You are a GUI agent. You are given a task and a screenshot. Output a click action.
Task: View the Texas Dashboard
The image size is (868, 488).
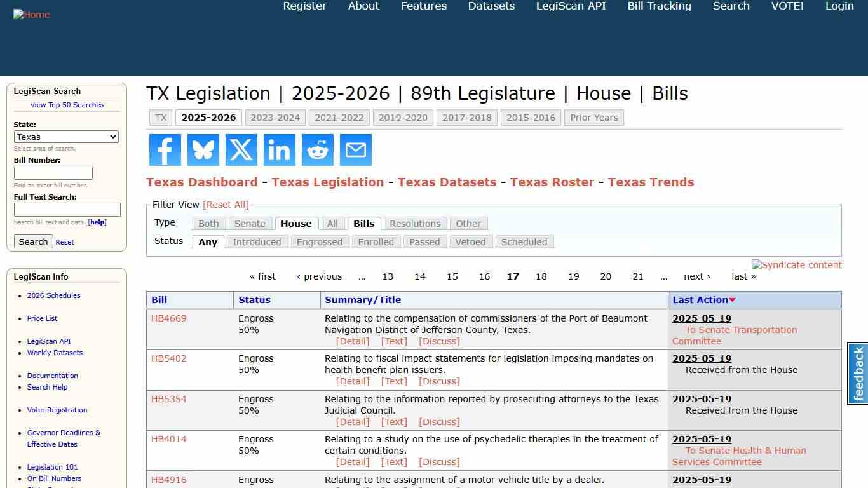click(x=202, y=182)
